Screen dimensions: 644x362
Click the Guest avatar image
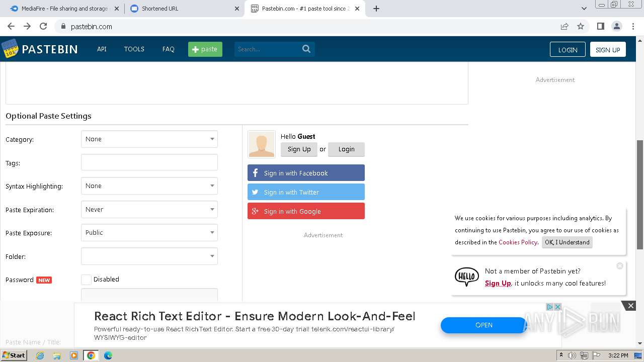tap(262, 144)
